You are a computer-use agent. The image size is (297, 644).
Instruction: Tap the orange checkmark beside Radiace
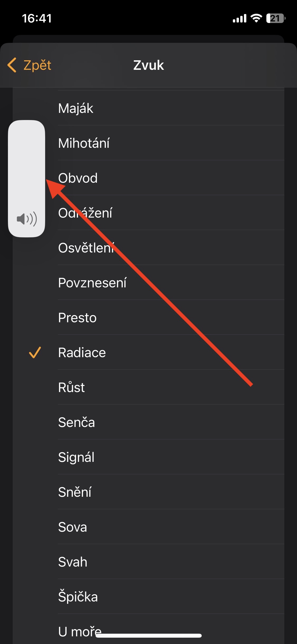(x=35, y=352)
